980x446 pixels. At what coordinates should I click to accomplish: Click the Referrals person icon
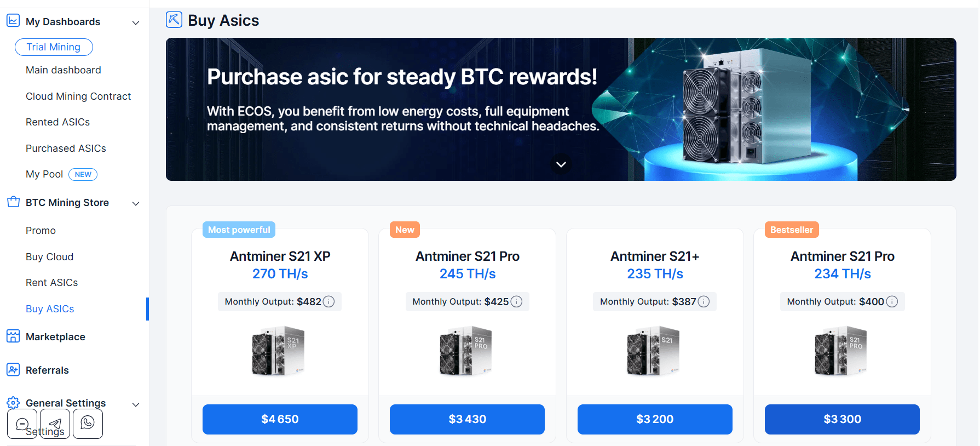13,370
